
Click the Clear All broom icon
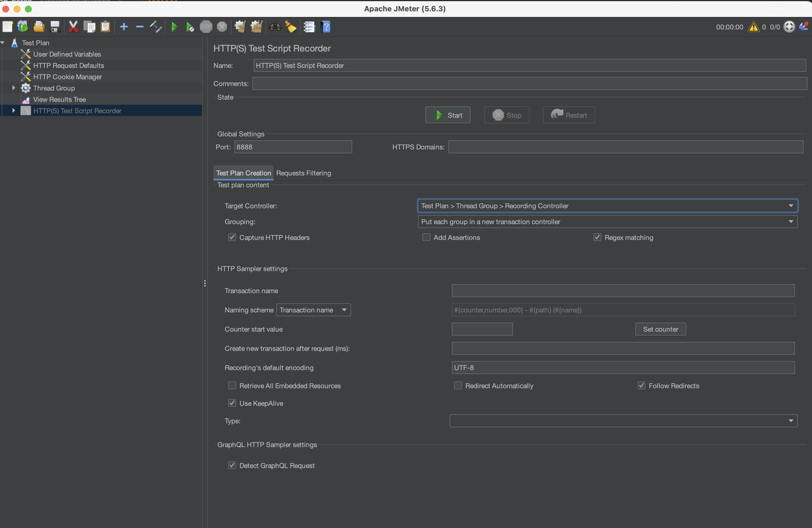pyautogui.click(x=256, y=27)
